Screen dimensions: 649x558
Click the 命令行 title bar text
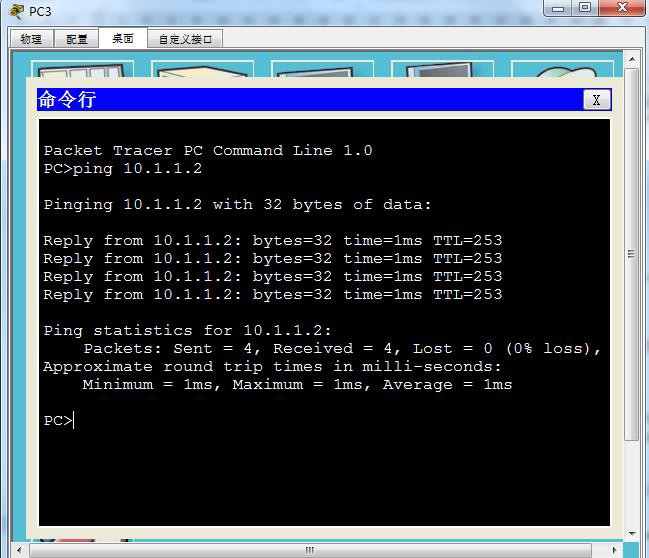point(67,99)
